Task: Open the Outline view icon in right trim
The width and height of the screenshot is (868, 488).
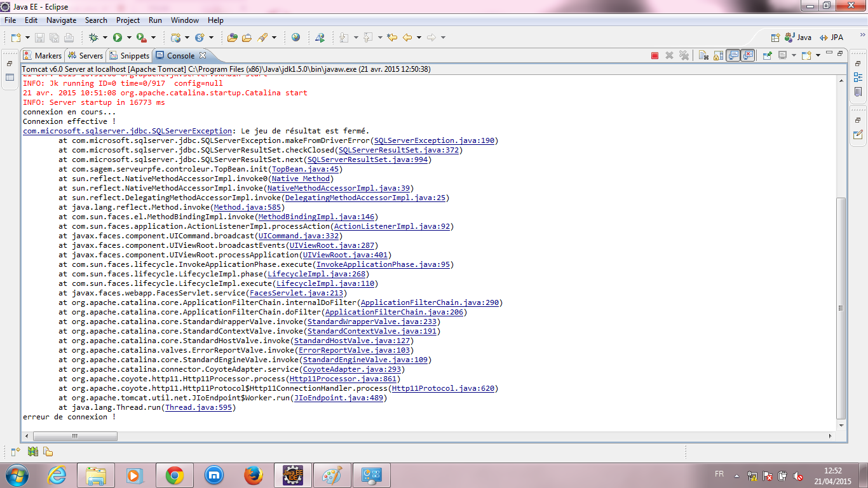Action: [858, 79]
